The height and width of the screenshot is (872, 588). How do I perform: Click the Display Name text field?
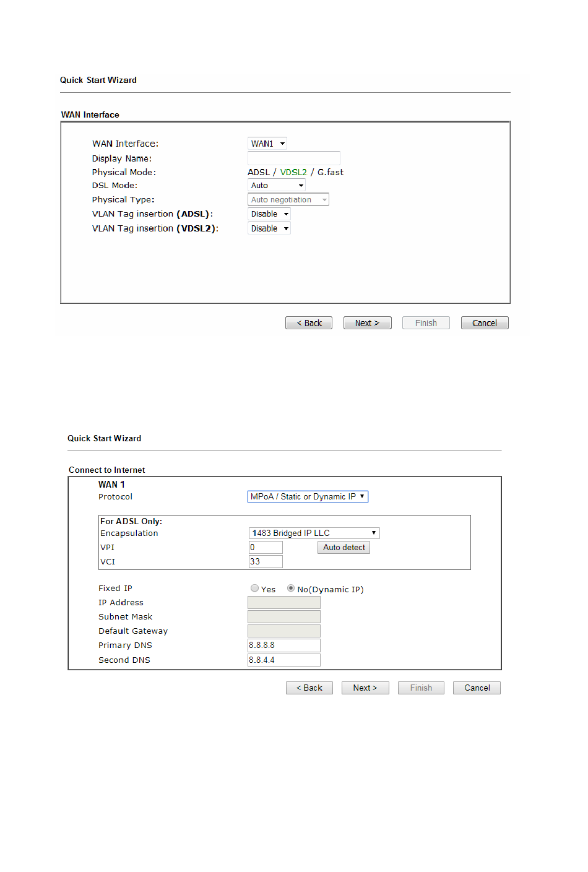[x=294, y=158]
